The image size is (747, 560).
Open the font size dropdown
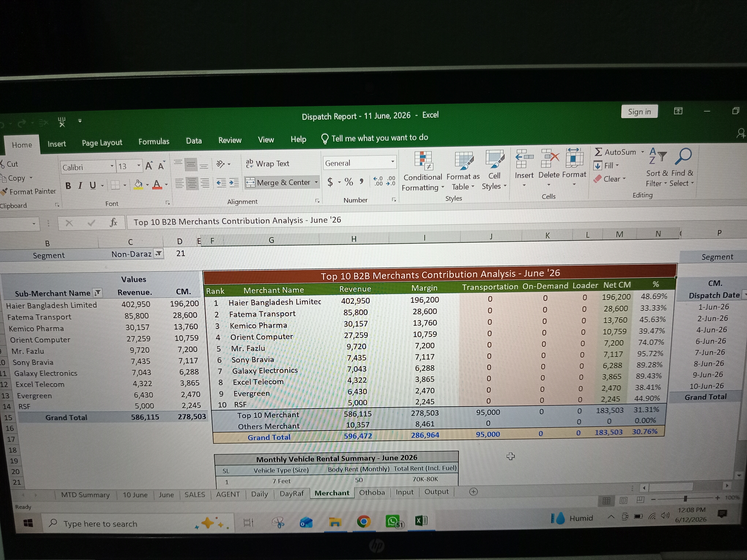pos(139,166)
